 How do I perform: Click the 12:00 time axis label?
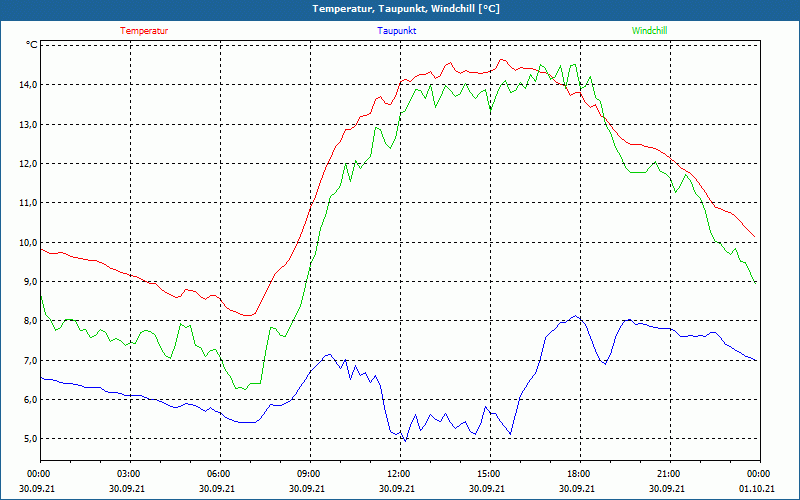click(397, 474)
